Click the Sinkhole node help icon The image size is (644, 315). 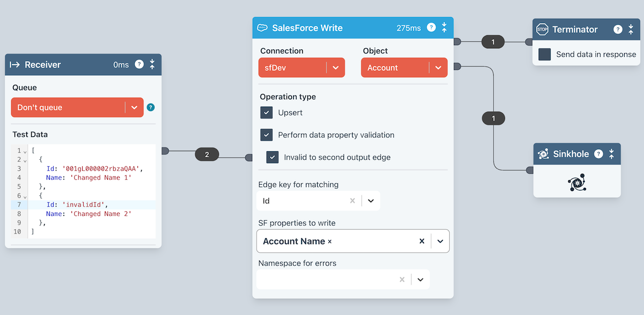tap(598, 154)
